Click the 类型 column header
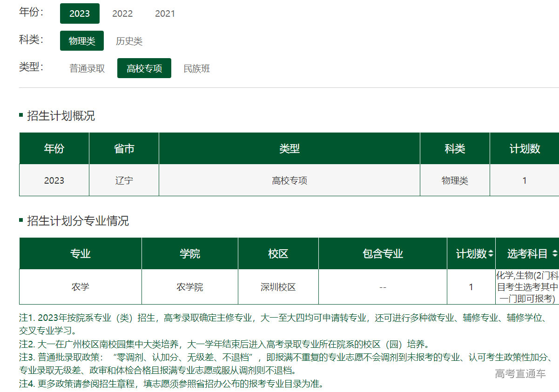The width and height of the screenshot is (559, 392). point(289,148)
